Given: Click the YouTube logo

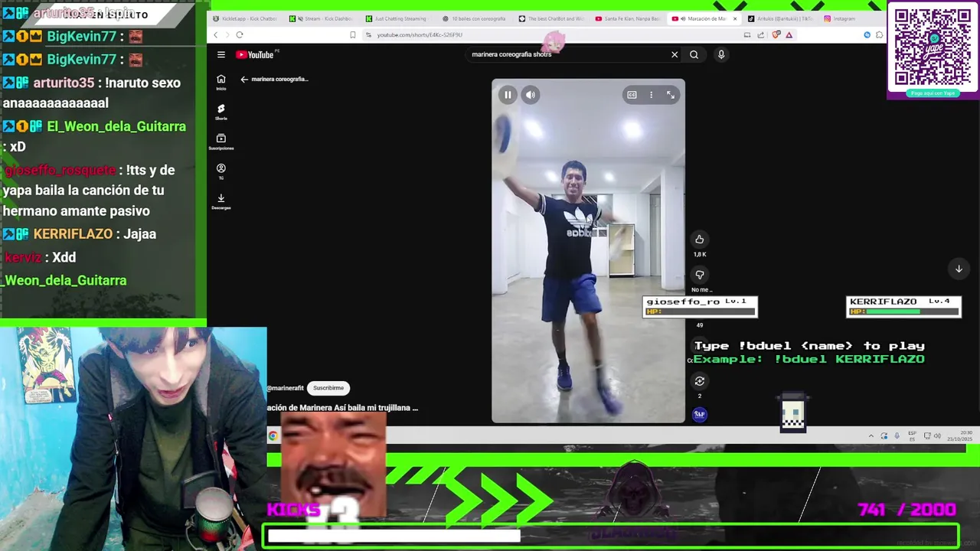Looking at the screenshot, I should tap(255, 54).
